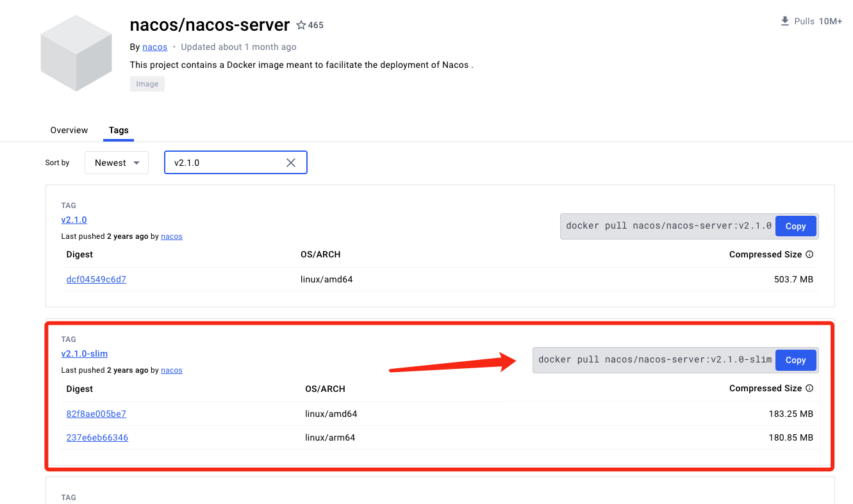
Task: Click the docker pull v2.1.0-slim command text
Action: (655, 360)
